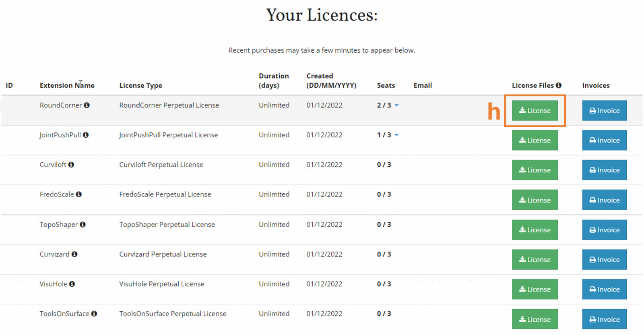Download the Curvizard License file

[x=535, y=260]
